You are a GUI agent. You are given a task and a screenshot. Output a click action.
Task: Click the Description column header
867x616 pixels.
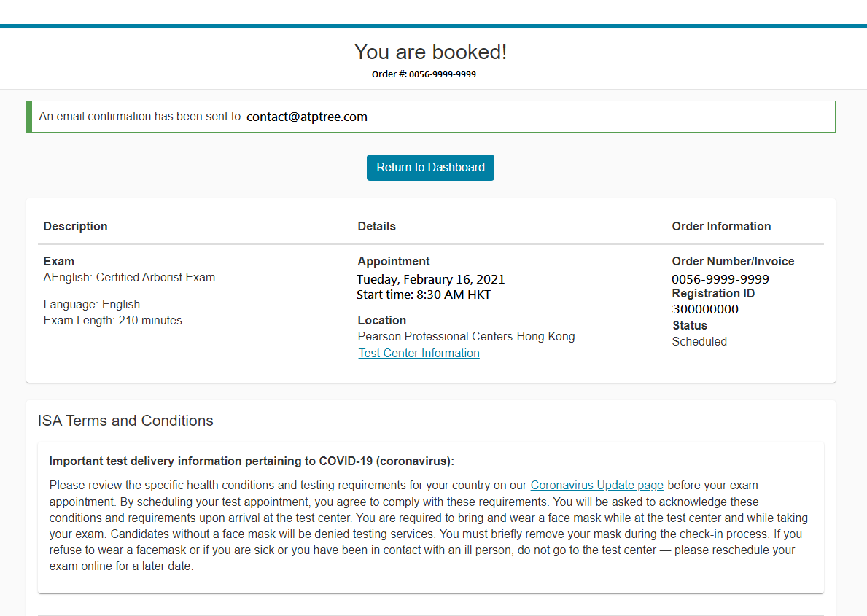click(75, 226)
